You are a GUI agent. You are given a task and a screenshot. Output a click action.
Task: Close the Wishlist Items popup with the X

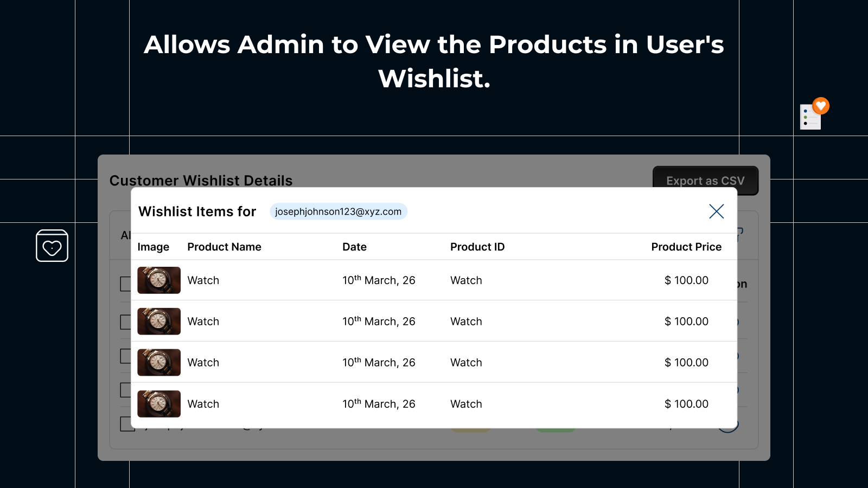[x=716, y=211]
